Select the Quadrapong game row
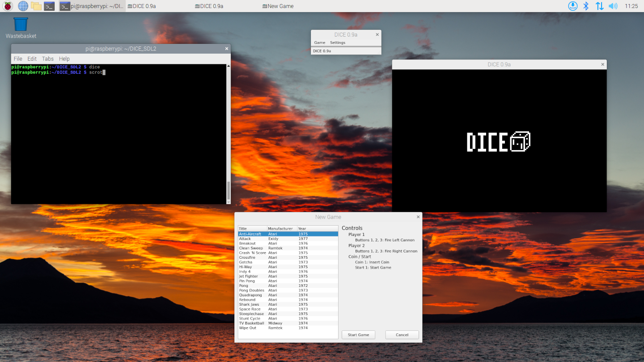The height and width of the screenshot is (362, 644). (x=288, y=295)
